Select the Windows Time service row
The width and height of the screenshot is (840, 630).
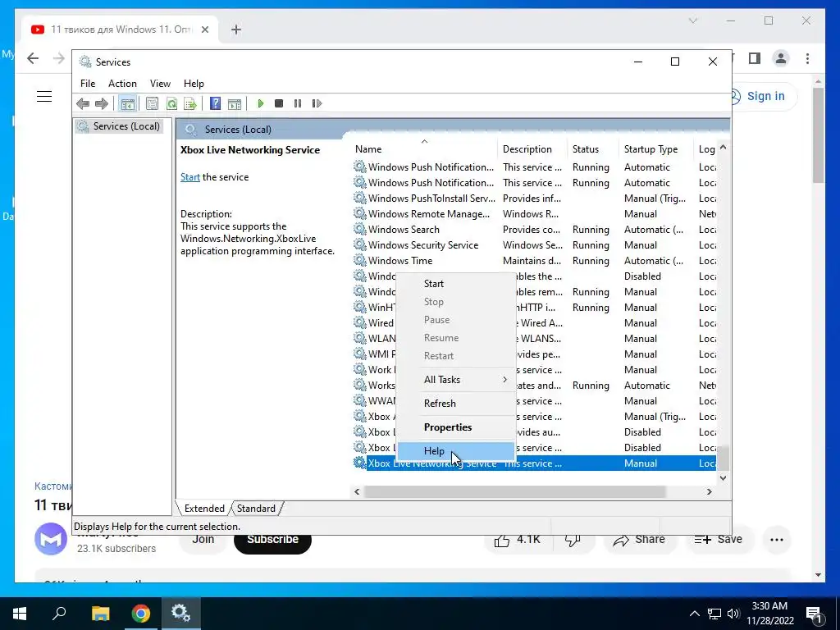(535, 260)
